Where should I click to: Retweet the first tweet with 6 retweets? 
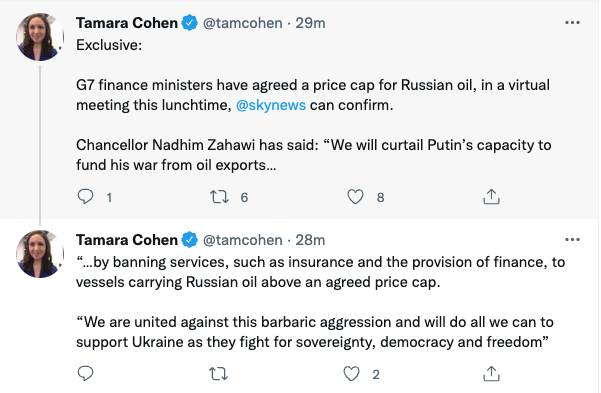pyautogui.click(x=219, y=197)
